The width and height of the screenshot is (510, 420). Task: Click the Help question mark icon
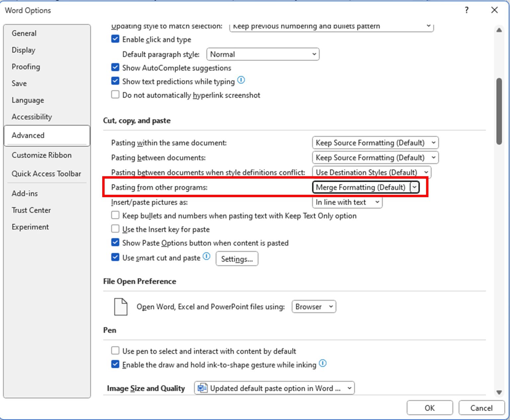tap(466, 10)
